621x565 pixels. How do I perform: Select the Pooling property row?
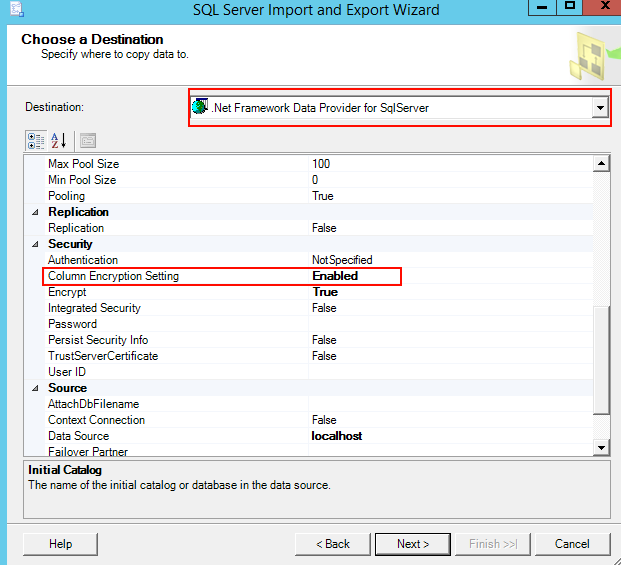(x=67, y=196)
